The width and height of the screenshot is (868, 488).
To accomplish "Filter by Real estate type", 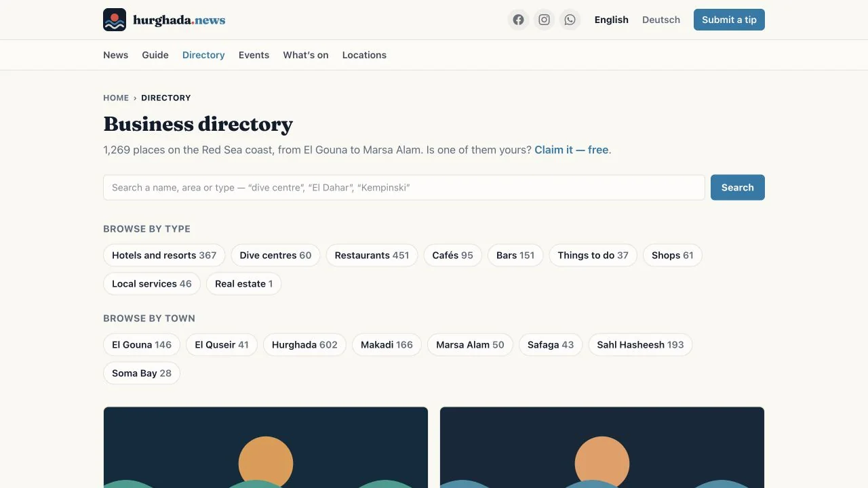I will point(243,284).
